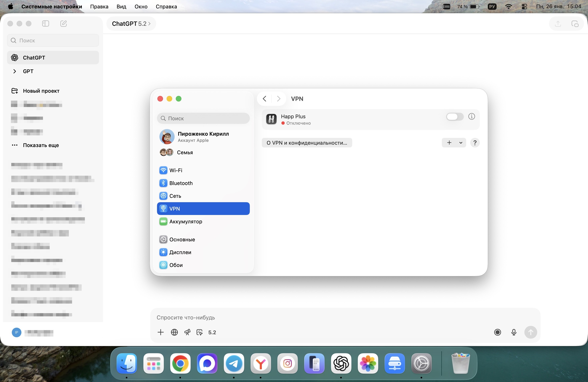
Task: Send message with the arrow icon
Action: coord(531,332)
